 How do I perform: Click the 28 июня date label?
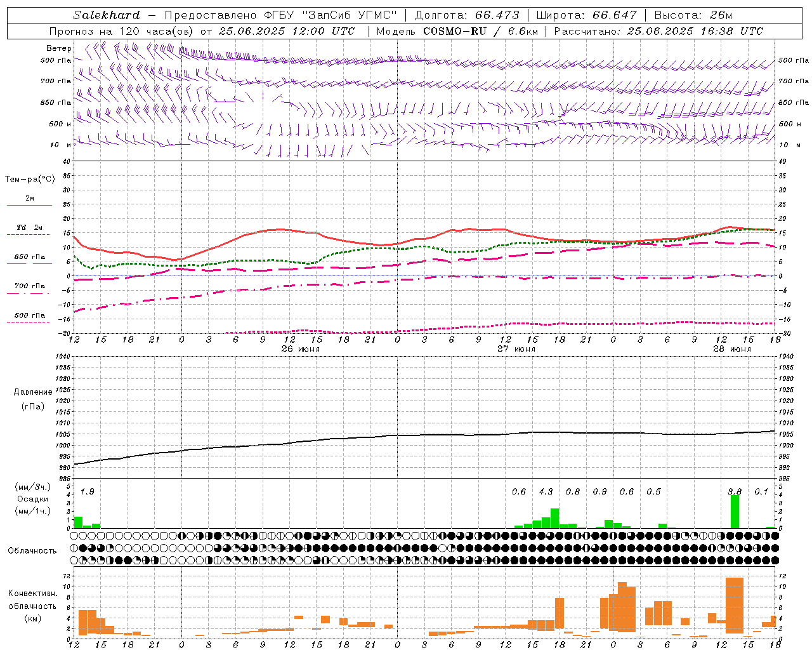pos(731,349)
